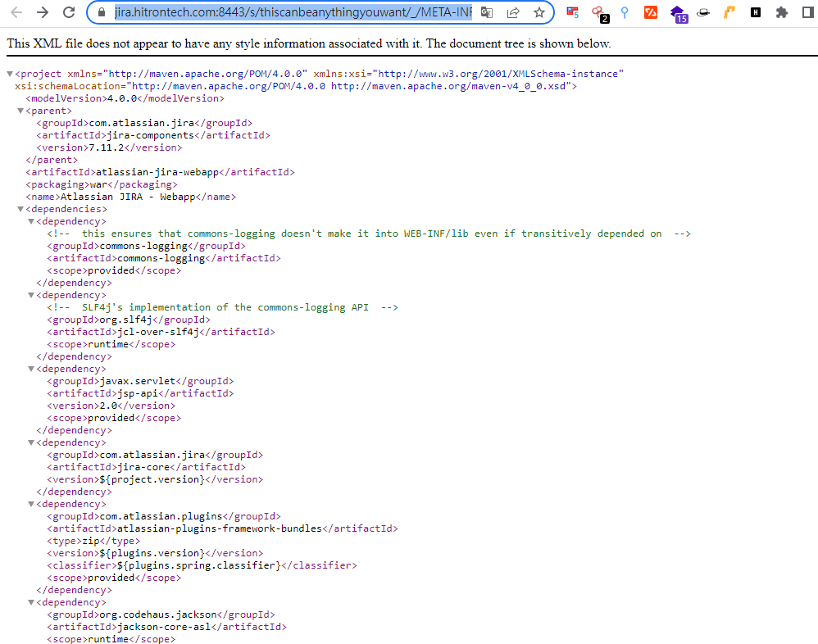Open the white hat extension
This screenshot has width=818, height=644.
pos(703,12)
